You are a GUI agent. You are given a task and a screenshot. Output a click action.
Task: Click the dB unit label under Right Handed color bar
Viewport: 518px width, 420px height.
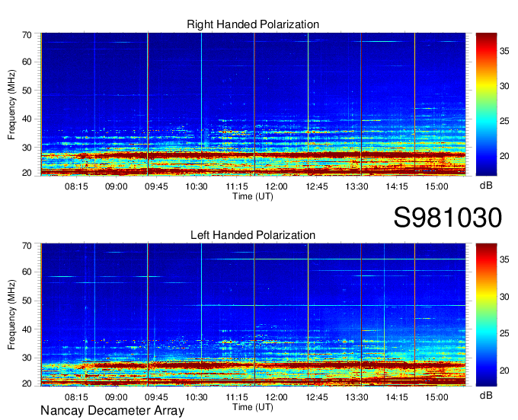click(x=486, y=186)
